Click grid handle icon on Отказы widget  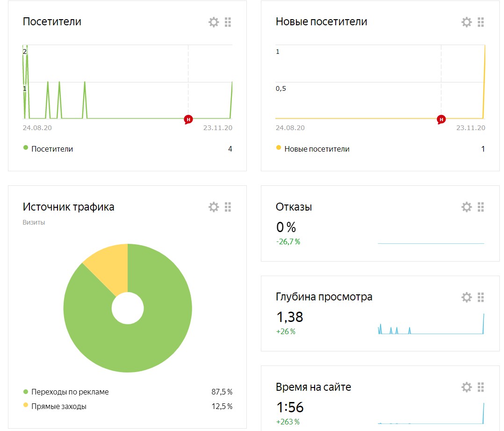tap(481, 207)
